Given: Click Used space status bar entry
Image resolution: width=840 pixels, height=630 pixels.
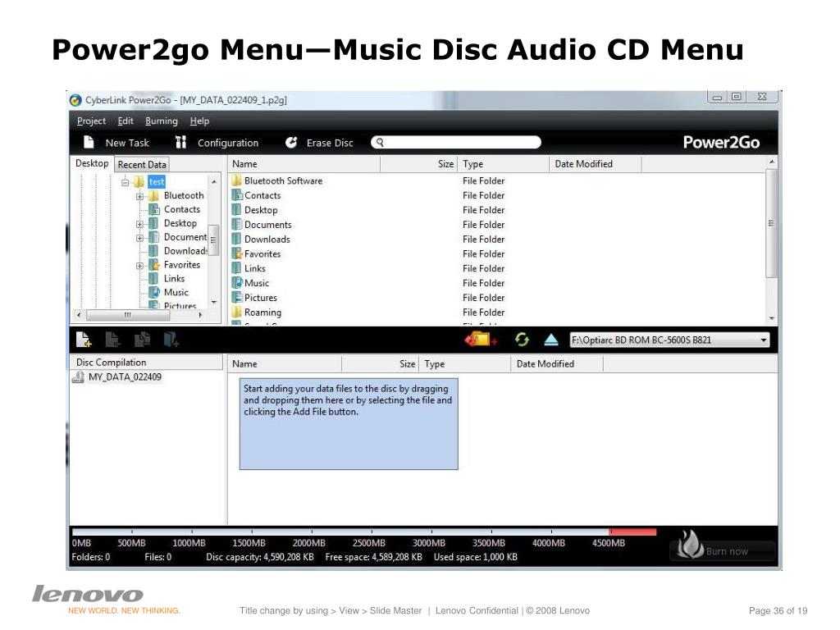Looking at the screenshot, I should [476, 557].
